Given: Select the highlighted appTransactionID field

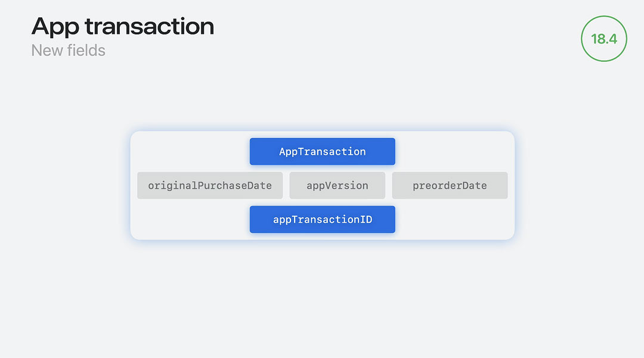Looking at the screenshot, I should 323,219.
